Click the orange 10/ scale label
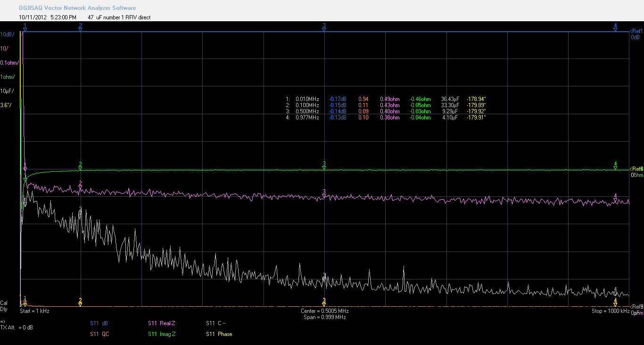 [x=4, y=49]
